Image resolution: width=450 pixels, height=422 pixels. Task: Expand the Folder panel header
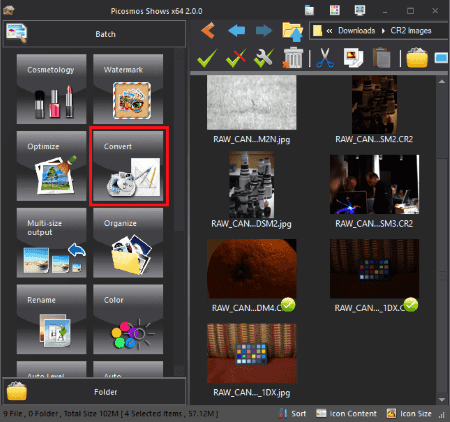tap(94, 391)
